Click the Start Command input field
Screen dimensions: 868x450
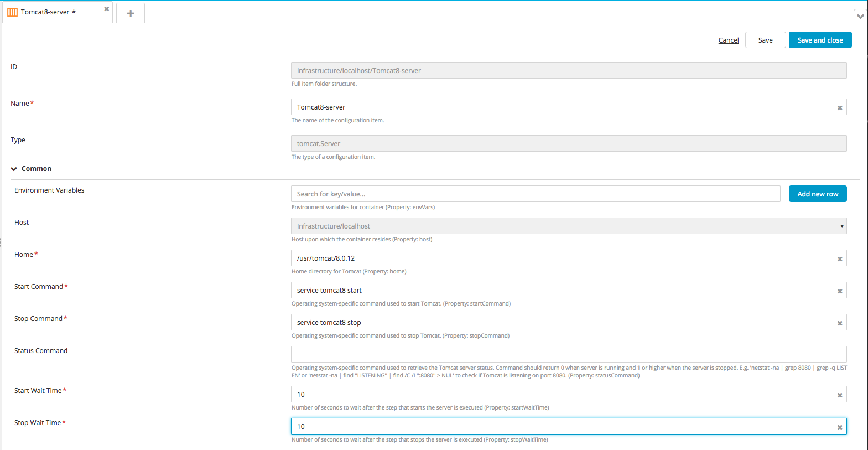pos(569,290)
